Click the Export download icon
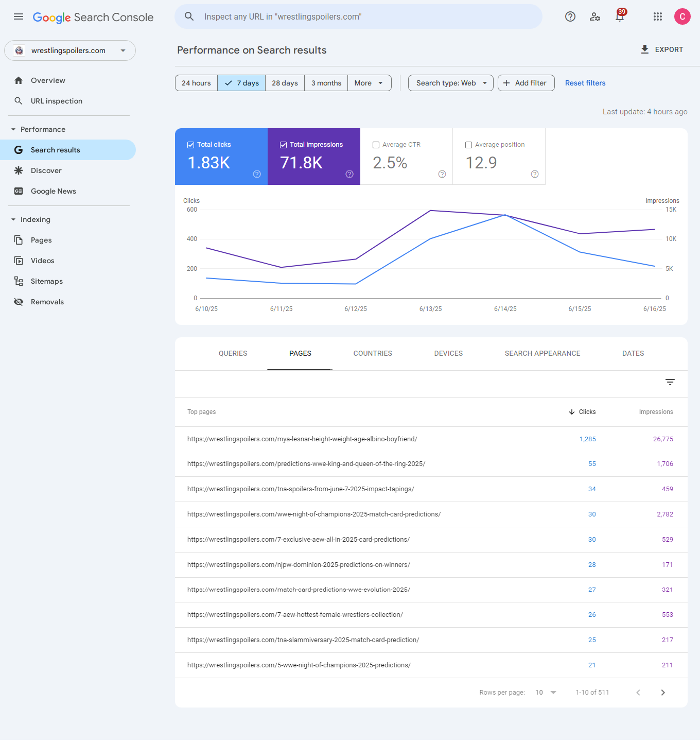 point(645,49)
